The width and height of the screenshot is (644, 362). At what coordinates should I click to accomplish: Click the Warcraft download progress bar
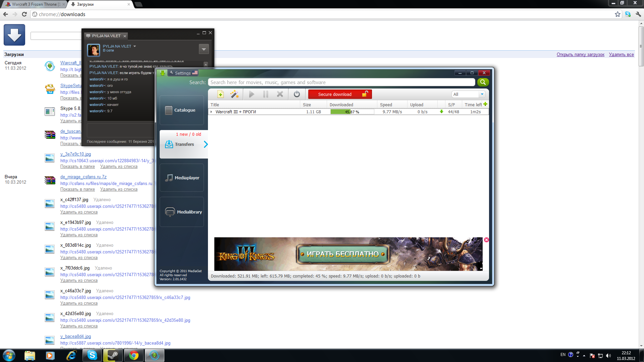point(352,112)
